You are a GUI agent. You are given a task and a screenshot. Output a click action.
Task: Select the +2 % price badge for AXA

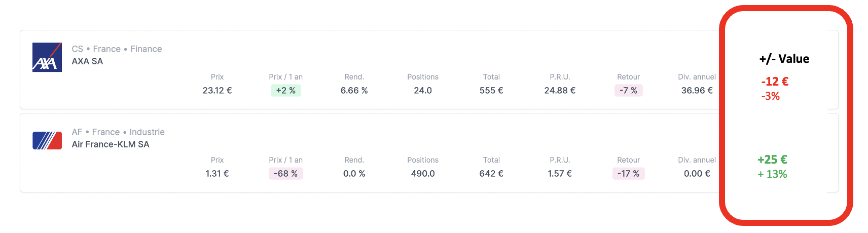[x=286, y=90]
